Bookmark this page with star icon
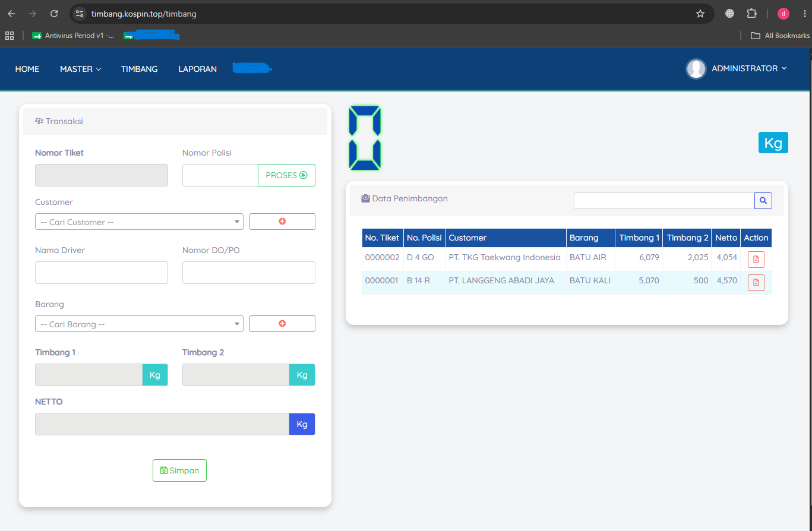The height and width of the screenshot is (531, 812). point(700,14)
